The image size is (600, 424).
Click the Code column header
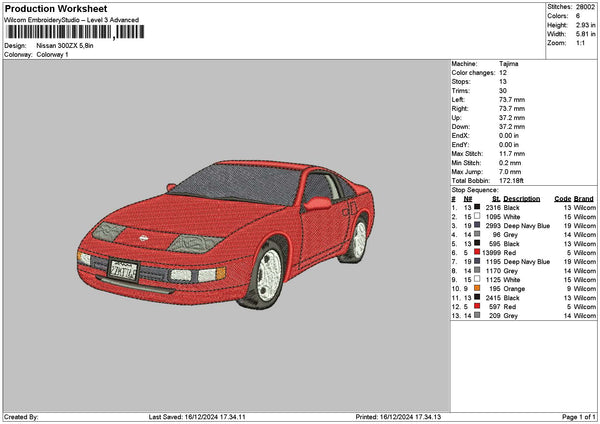pos(563,199)
